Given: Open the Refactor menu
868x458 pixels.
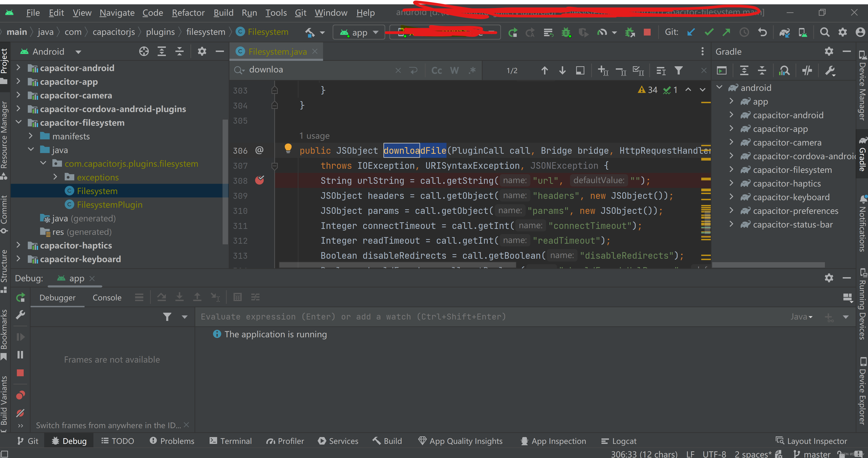Looking at the screenshot, I should pyautogui.click(x=188, y=13).
